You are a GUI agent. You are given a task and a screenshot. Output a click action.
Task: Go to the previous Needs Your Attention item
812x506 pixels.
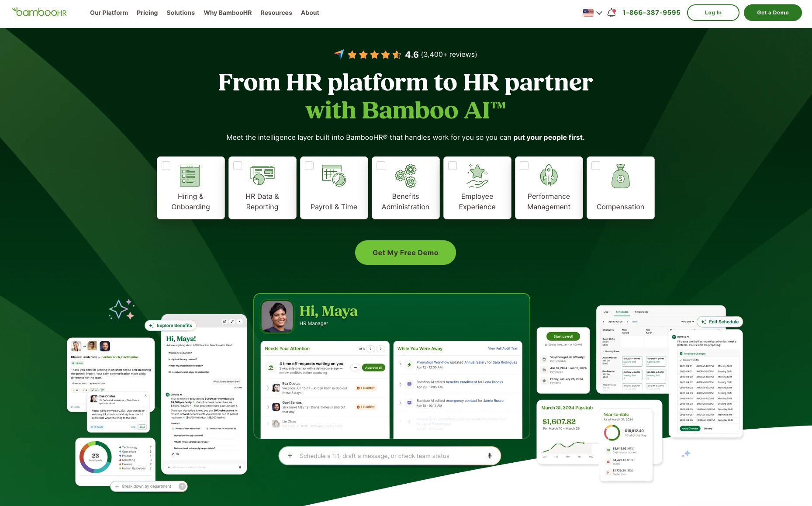371,349
